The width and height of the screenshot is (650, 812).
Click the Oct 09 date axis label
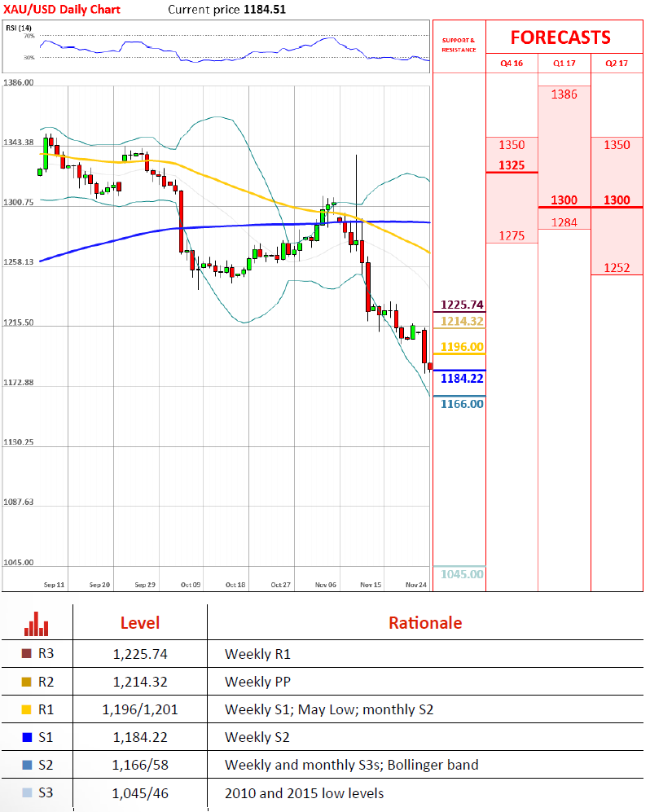pyautogui.click(x=191, y=585)
